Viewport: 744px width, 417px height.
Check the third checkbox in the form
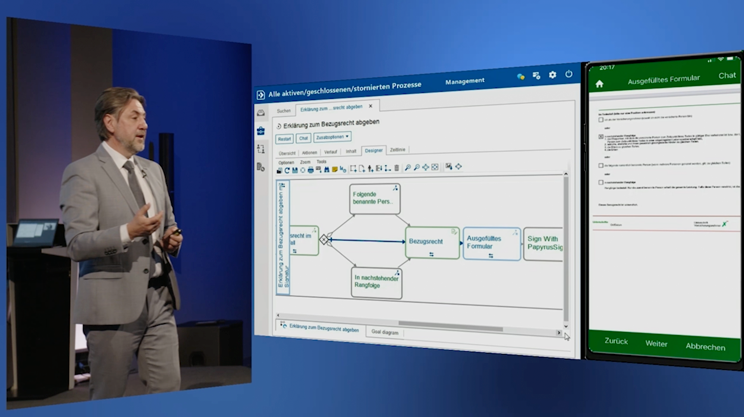pyautogui.click(x=601, y=166)
